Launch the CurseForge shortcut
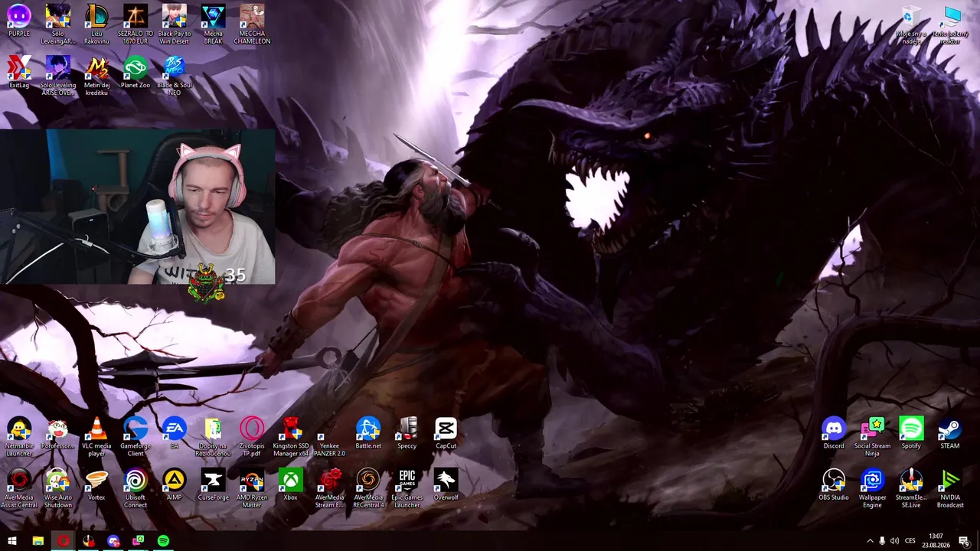This screenshot has height=551, width=980. (x=213, y=485)
